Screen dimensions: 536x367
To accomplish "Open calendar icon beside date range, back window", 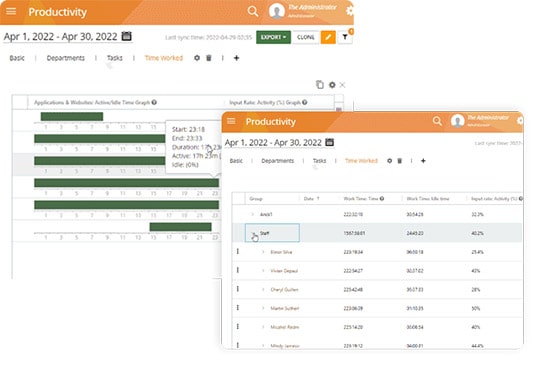I will pos(126,36).
